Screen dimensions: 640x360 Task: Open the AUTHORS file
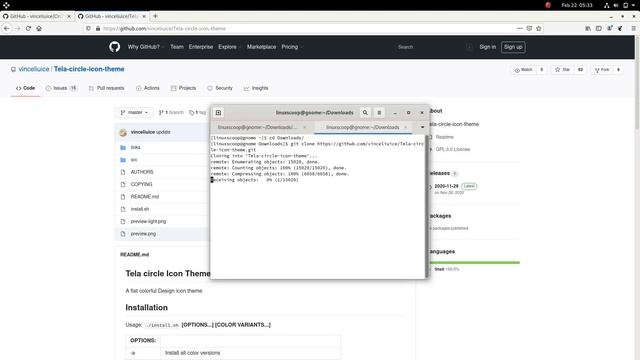click(142, 172)
